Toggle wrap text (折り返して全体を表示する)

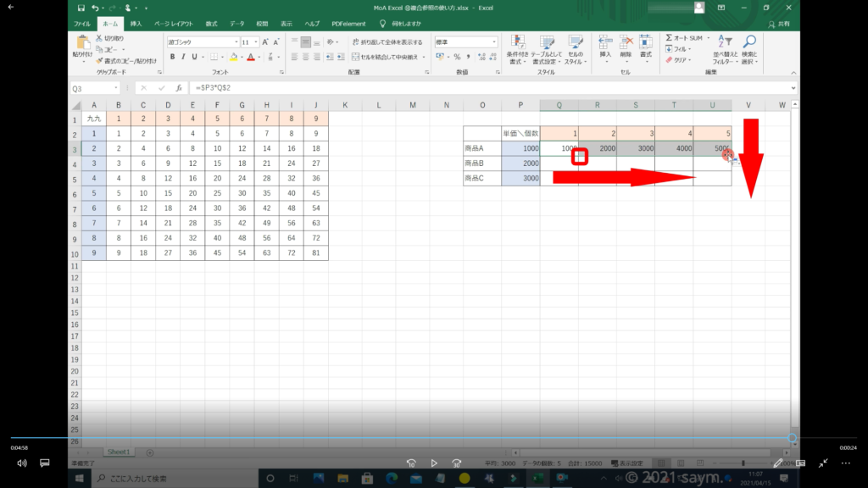coord(387,42)
